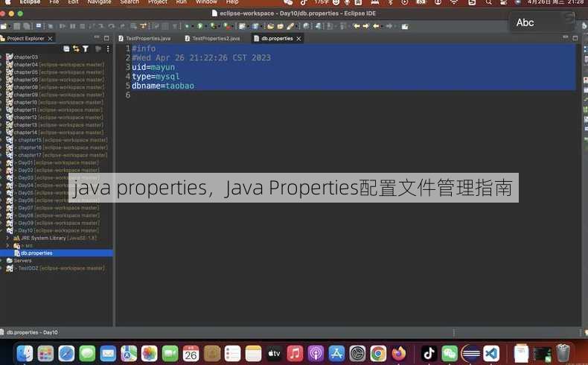Go back with first yellow left arrow
588x365 pixels.
click(x=357, y=26)
